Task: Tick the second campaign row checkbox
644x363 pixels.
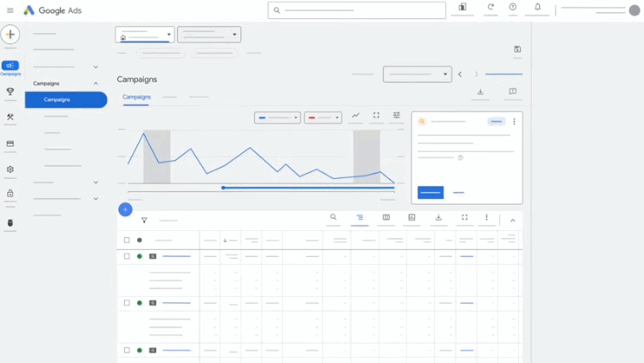Action: [127, 303]
